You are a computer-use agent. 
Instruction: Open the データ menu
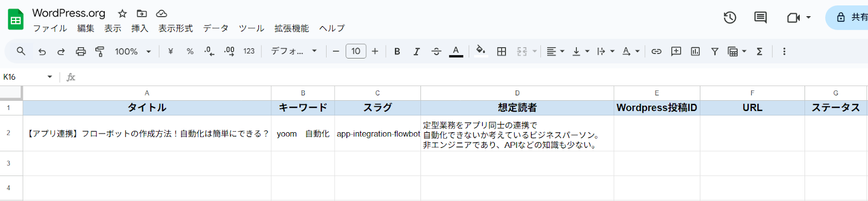tap(216, 28)
